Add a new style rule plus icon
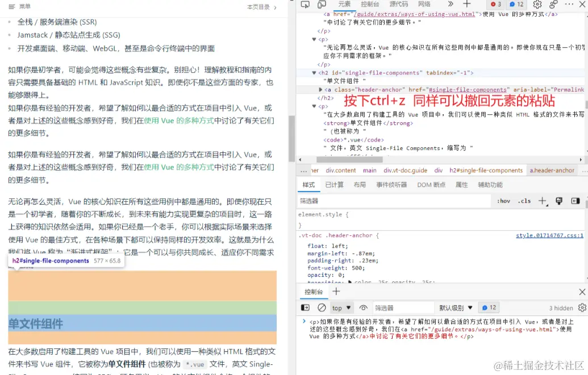Viewport: 588px width, 375px height. 542,201
